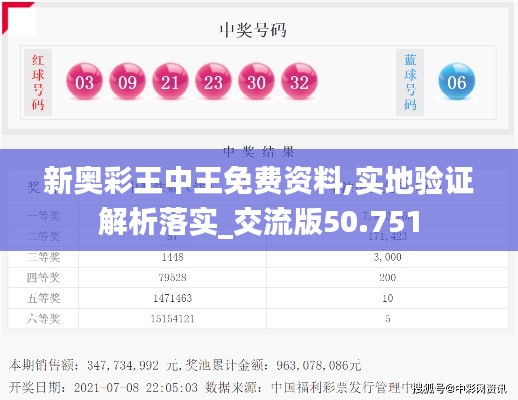Click the red ball numbered 21
518x400 pixels.
tap(170, 81)
